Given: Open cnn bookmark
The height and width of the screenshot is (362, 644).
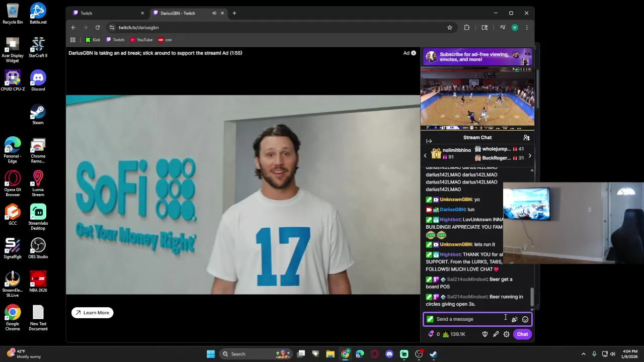Looking at the screenshot, I should pyautogui.click(x=165, y=40).
